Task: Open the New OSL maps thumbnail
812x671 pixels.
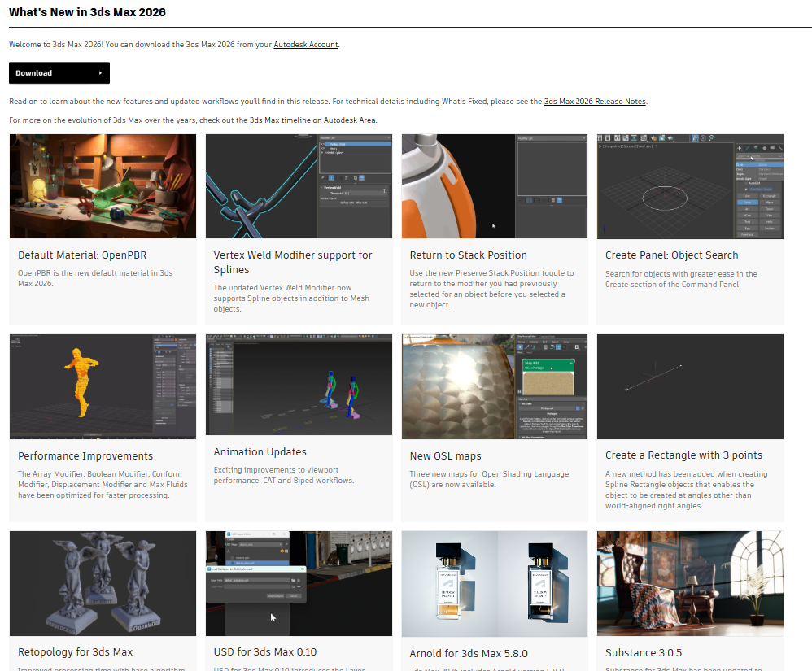Action: tap(495, 387)
